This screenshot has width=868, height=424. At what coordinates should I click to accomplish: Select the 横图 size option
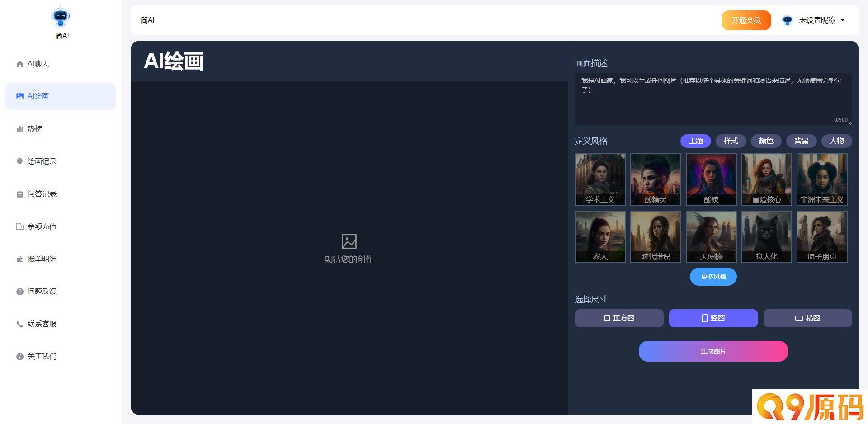808,318
